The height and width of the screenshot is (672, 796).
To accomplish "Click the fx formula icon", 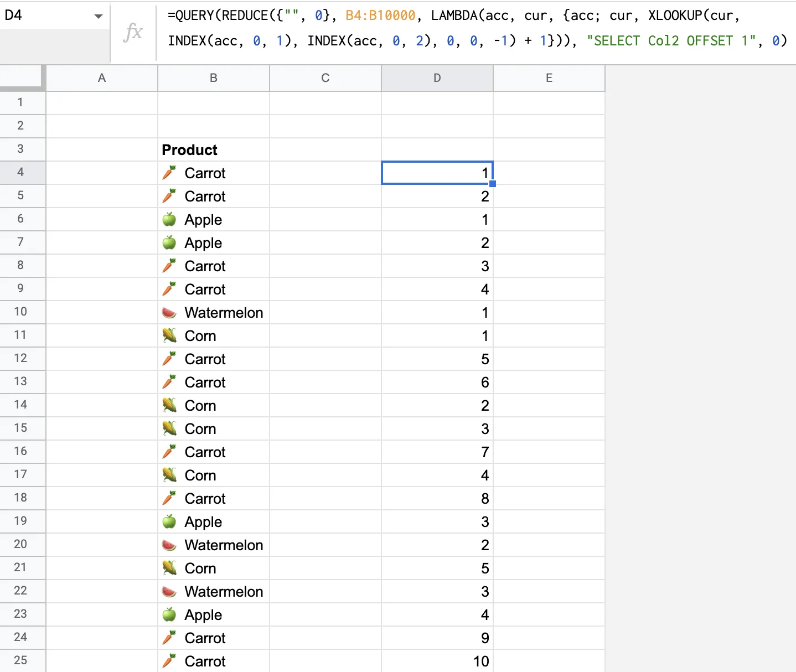I will [133, 32].
